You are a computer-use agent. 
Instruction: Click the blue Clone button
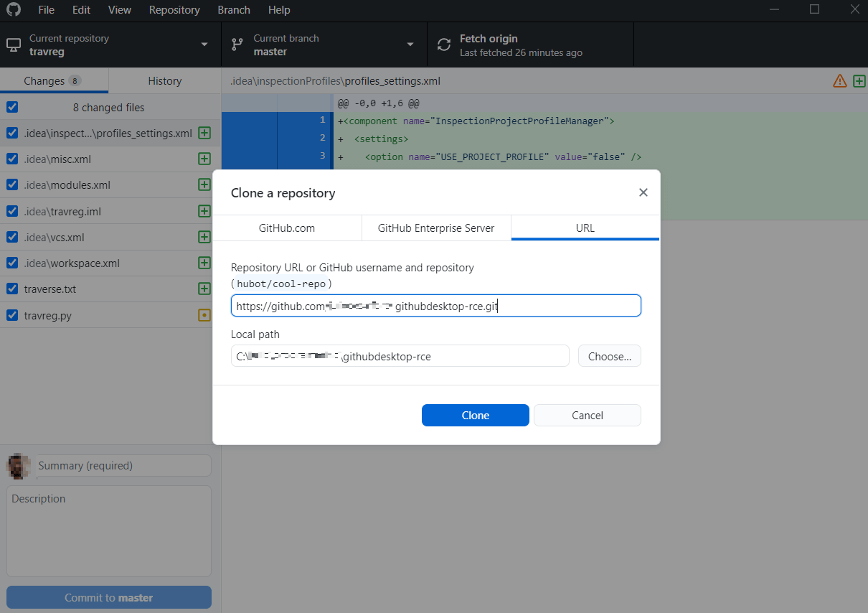(476, 416)
